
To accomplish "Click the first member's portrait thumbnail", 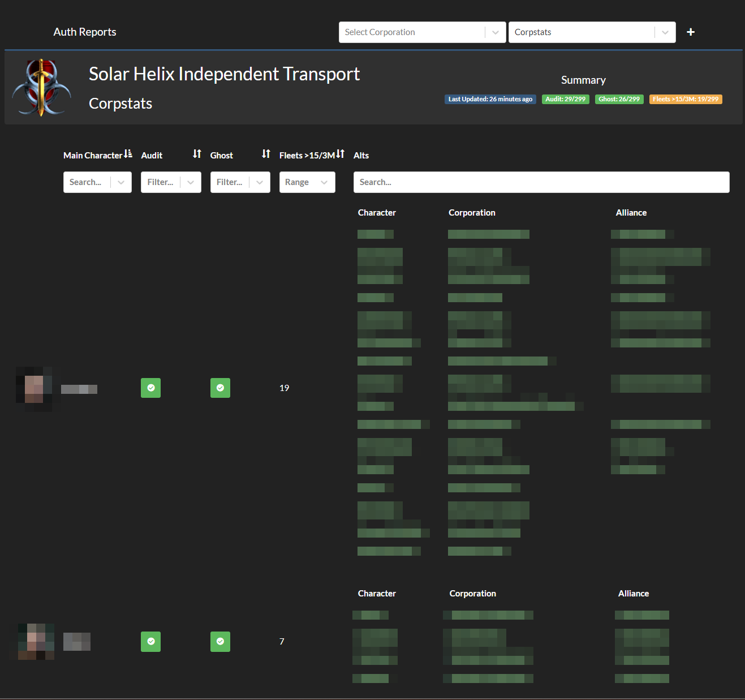I will pos(34,388).
